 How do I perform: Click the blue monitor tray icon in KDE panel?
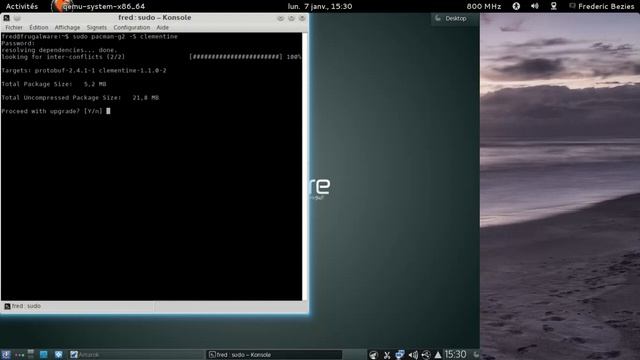pos(400,355)
